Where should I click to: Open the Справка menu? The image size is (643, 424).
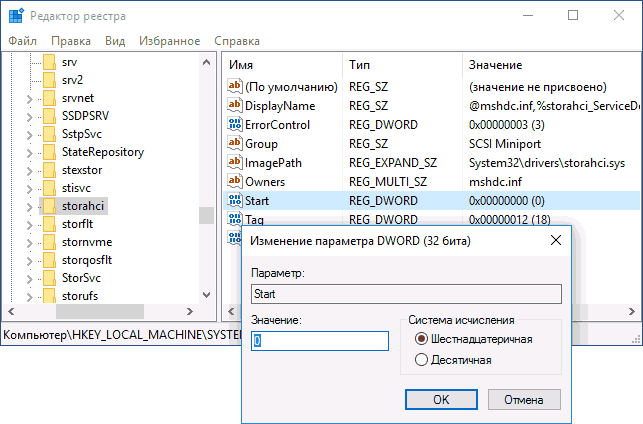(x=237, y=41)
